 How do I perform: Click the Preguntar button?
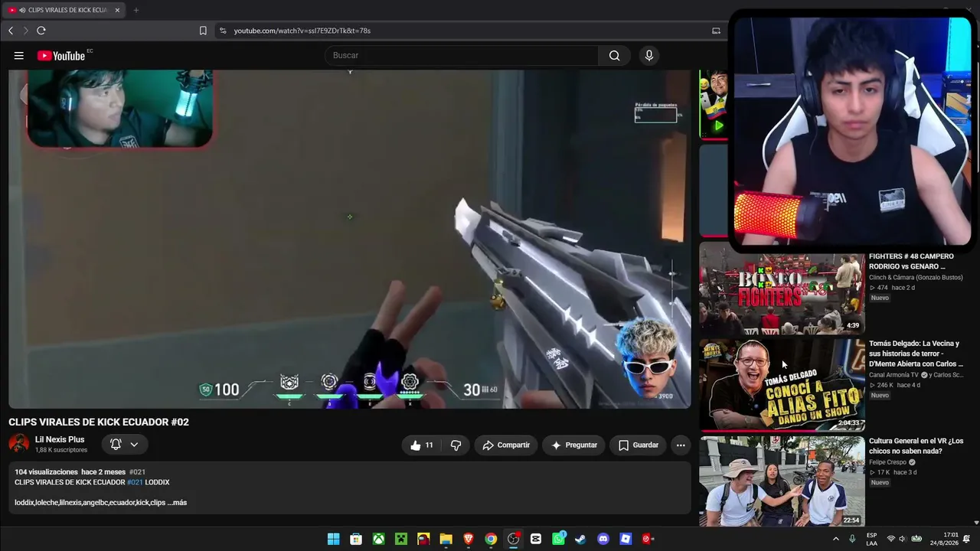573,445
